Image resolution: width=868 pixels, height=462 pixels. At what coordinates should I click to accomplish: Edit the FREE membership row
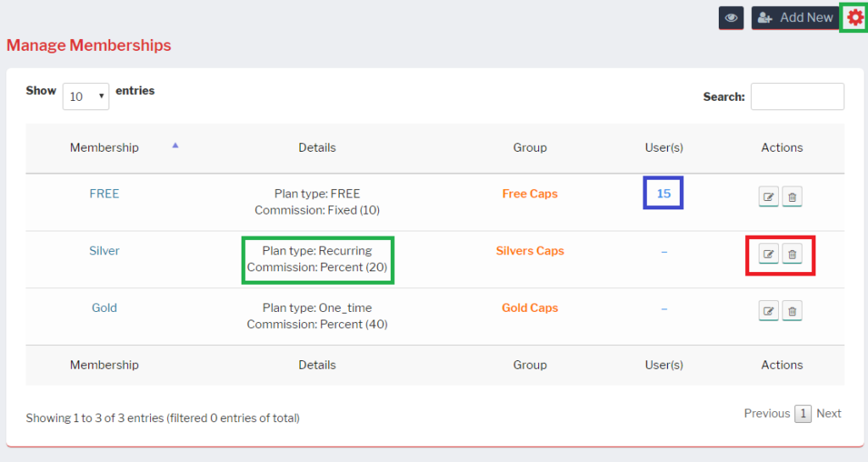point(769,197)
